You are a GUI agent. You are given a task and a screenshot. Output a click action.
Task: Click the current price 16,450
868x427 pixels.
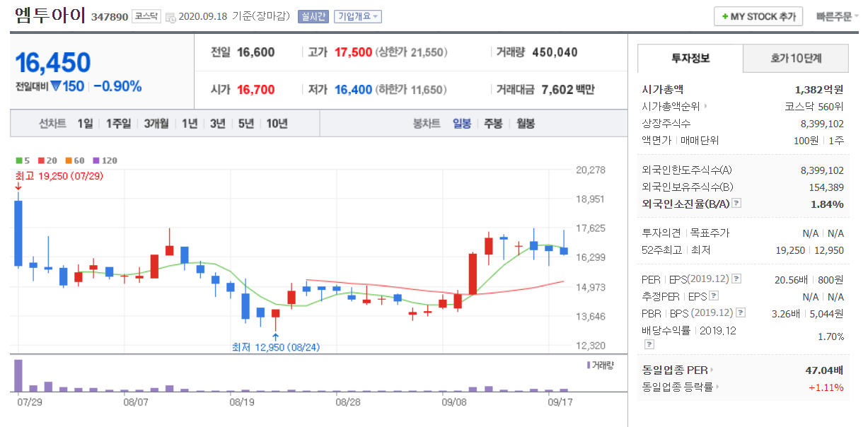pyautogui.click(x=53, y=63)
